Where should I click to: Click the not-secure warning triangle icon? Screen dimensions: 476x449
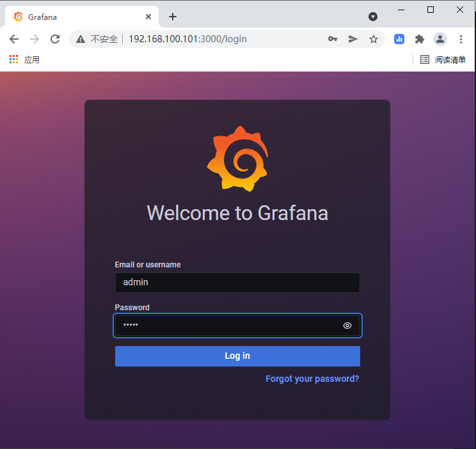(81, 39)
